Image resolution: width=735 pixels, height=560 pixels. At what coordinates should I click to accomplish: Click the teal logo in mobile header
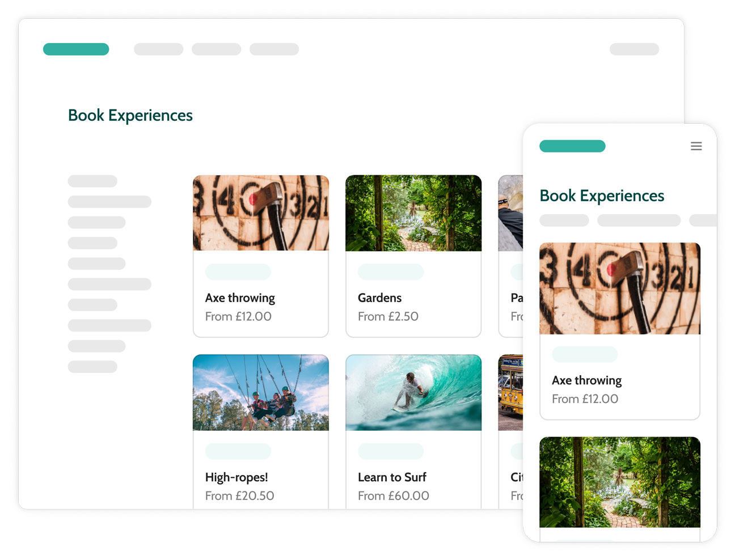[x=572, y=146]
